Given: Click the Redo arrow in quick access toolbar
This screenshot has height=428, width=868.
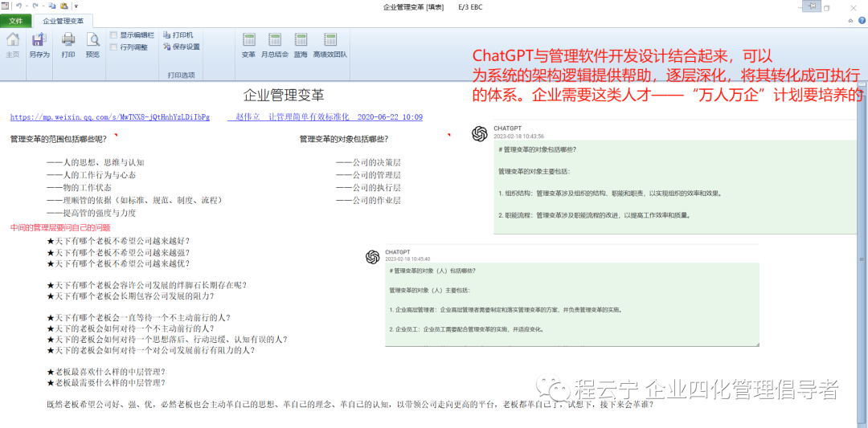Looking at the screenshot, I should click(x=34, y=6).
